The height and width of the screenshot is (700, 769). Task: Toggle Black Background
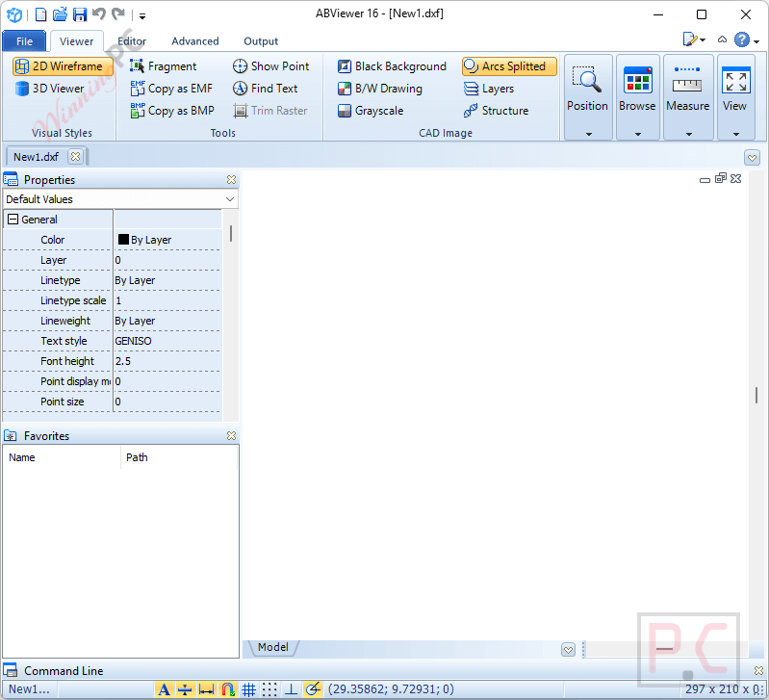(x=392, y=66)
